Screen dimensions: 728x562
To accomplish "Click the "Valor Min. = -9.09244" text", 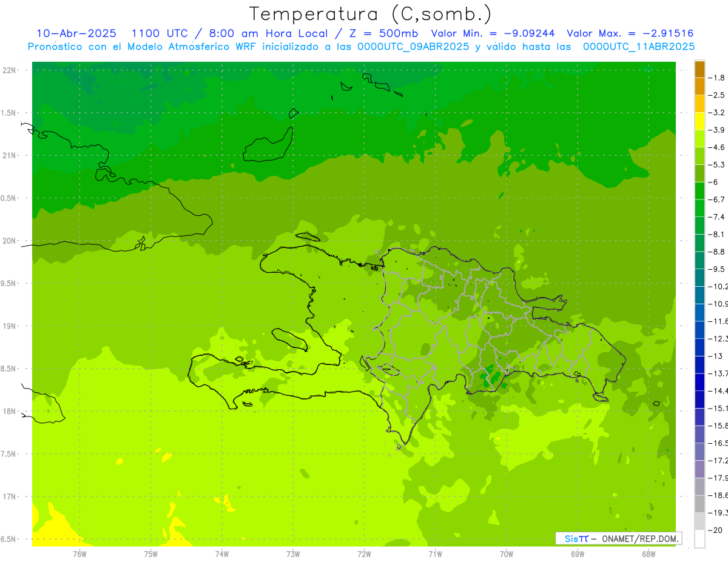I will (494, 33).
